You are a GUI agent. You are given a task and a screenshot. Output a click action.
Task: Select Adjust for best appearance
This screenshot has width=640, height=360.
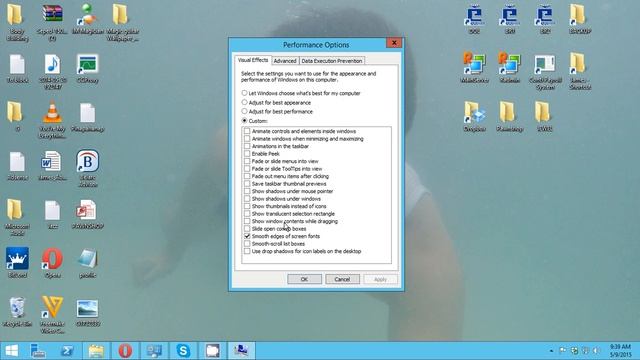pos(276,102)
